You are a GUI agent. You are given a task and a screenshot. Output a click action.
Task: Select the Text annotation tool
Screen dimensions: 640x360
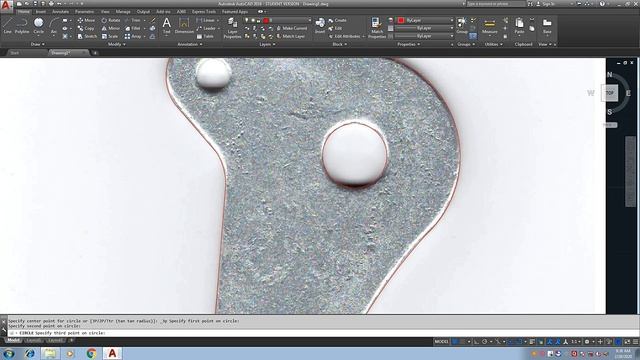point(167,25)
